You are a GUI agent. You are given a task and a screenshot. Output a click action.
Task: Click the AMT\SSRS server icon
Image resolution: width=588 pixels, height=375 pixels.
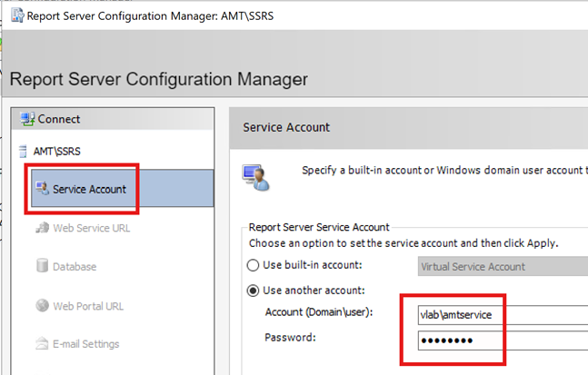point(23,152)
